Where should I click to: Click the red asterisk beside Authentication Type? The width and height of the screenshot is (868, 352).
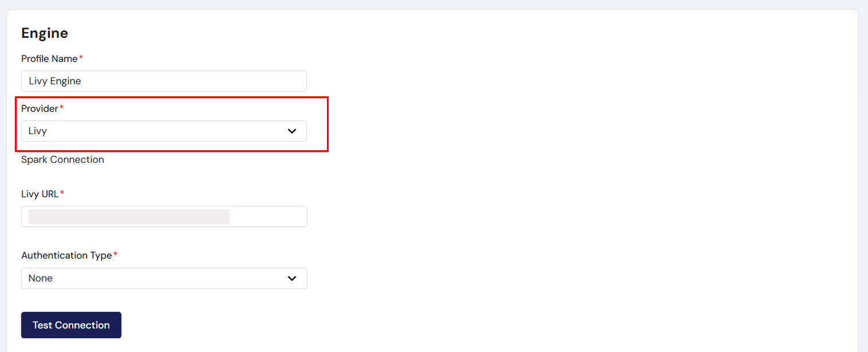tap(115, 255)
